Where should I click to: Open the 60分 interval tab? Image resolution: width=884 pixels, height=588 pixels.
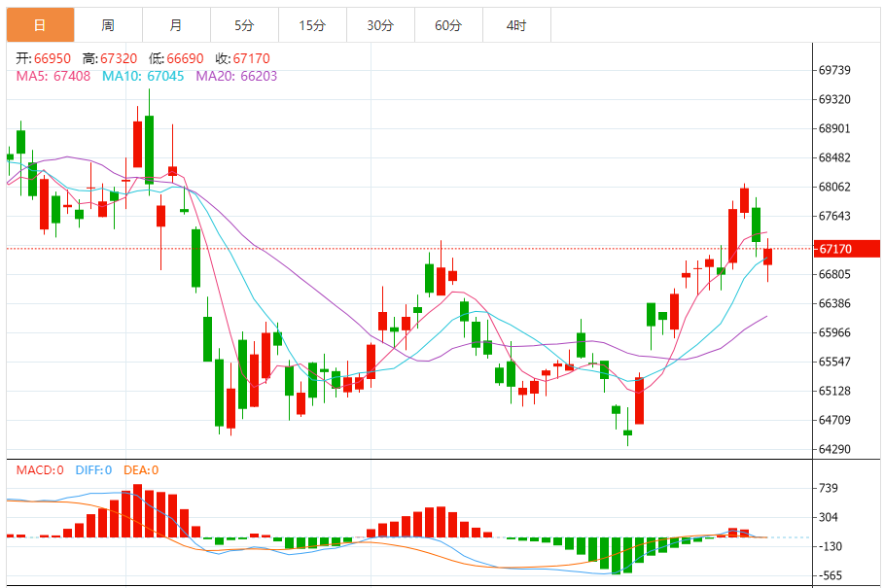pos(448,25)
